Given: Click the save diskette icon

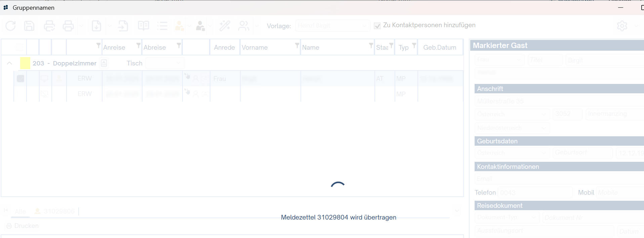Looking at the screenshot, I should 29,26.
